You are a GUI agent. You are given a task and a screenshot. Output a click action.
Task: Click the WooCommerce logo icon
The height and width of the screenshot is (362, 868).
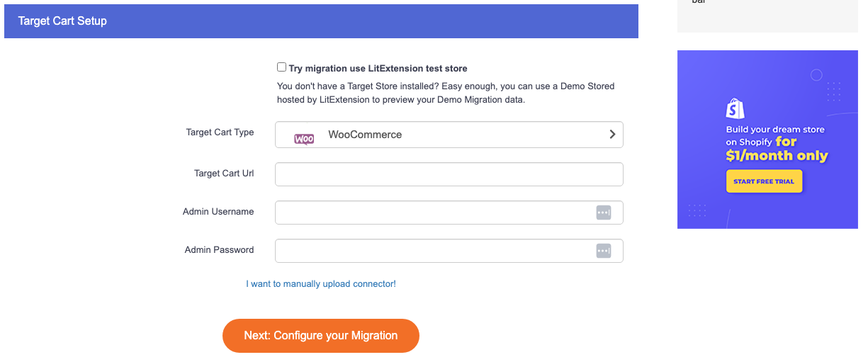(x=304, y=139)
